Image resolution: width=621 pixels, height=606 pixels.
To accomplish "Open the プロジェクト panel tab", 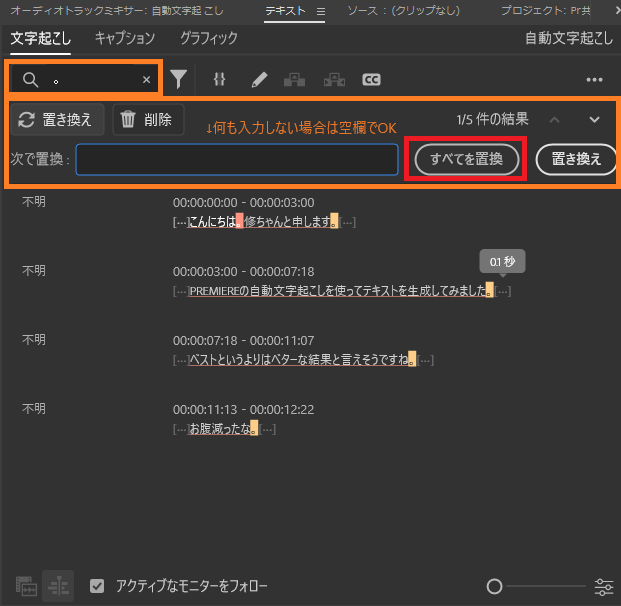I will 545,11.
